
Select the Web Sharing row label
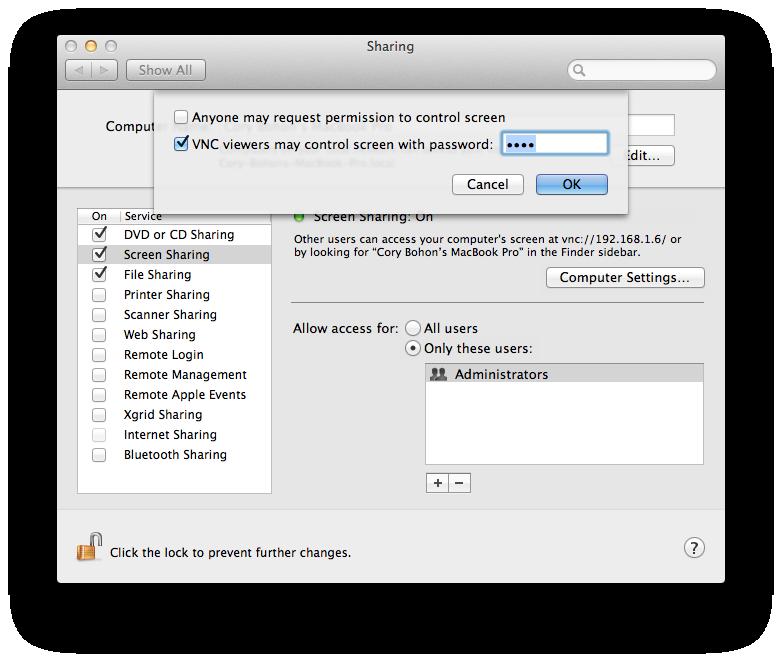click(160, 335)
